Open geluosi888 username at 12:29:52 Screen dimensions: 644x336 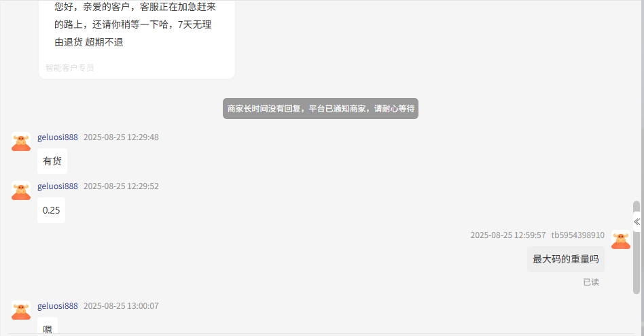click(58, 186)
